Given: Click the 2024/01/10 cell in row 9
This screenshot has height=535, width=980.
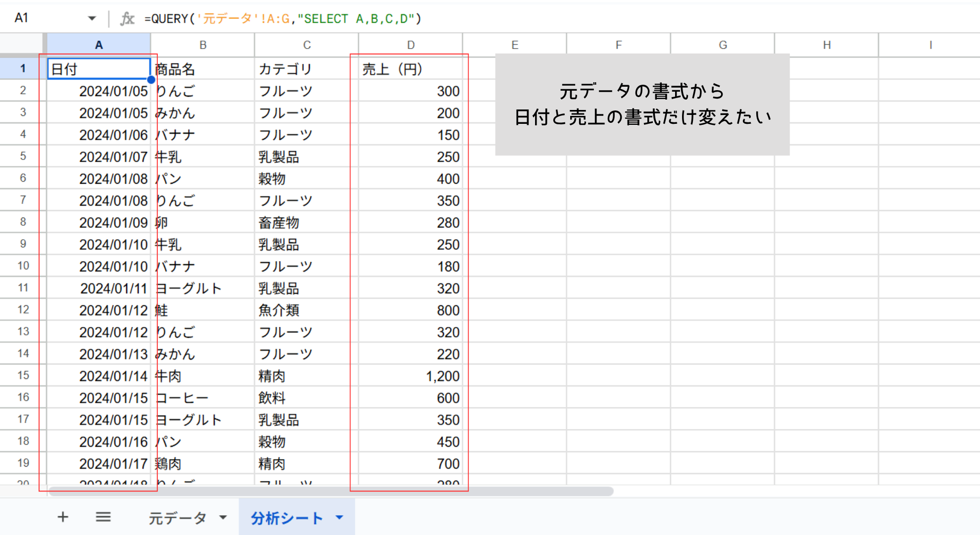Looking at the screenshot, I should [x=98, y=244].
